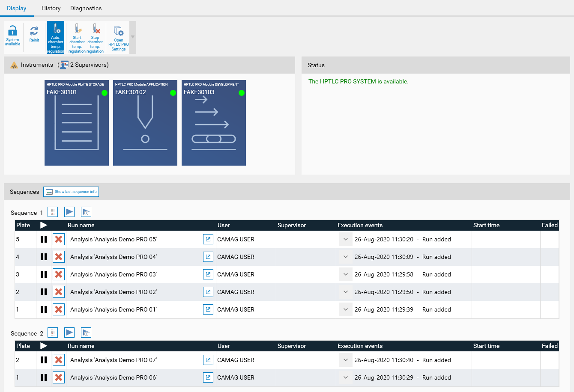Expand execution events for Demo PRO 02
This screenshot has height=392, width=574.
tap(346, 292)
